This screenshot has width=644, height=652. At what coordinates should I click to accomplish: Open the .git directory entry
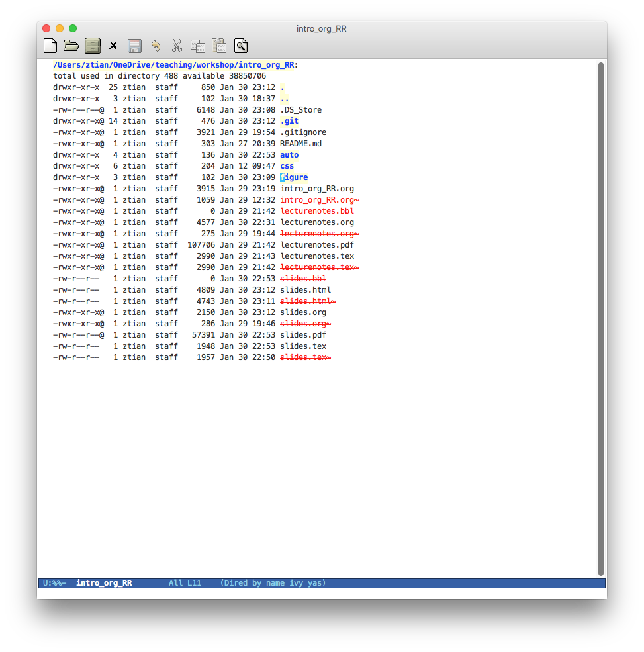click(x=289, y=121)
